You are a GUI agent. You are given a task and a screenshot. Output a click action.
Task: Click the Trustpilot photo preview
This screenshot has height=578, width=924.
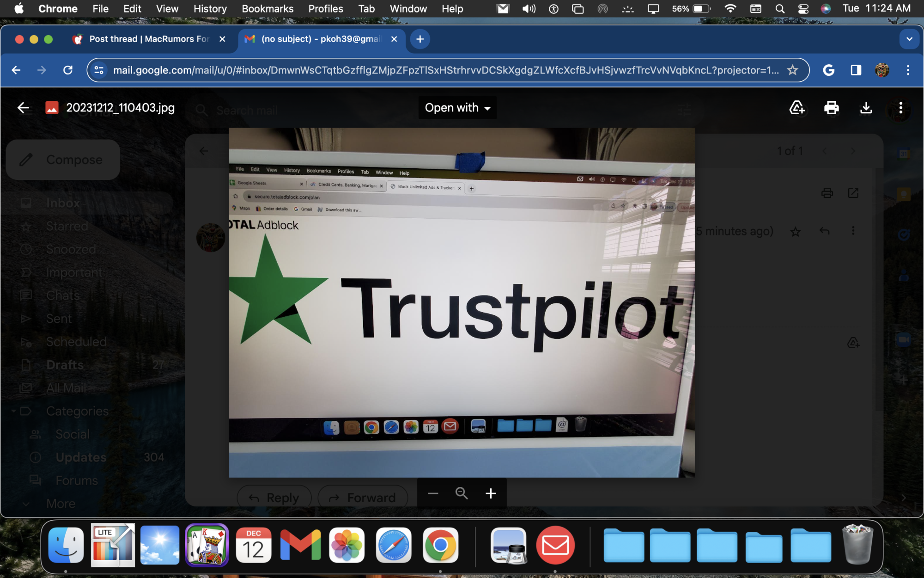click(462, 302)
